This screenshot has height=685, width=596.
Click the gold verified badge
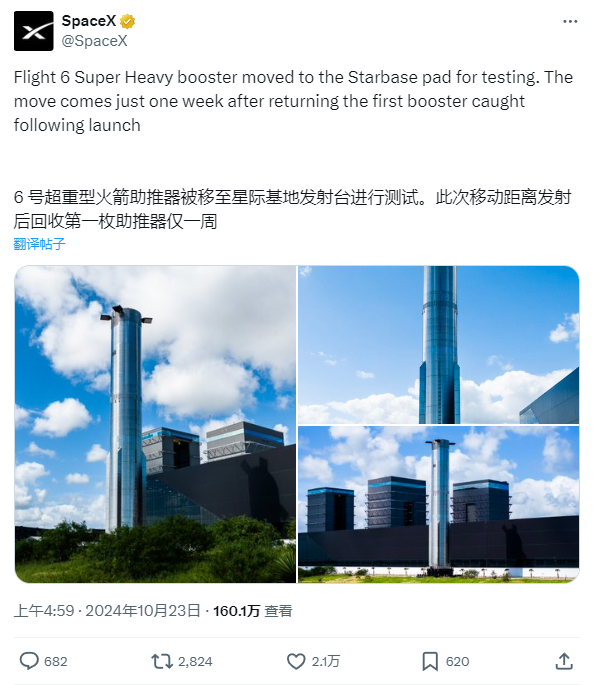tap(127, 21)
